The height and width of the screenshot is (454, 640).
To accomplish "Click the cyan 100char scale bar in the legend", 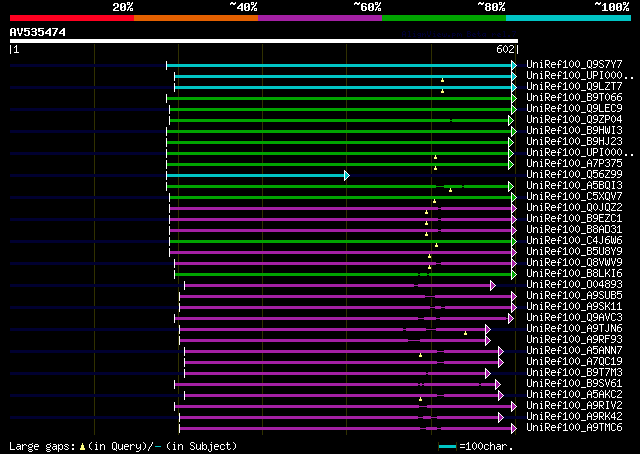I will (x=447, y=447).
